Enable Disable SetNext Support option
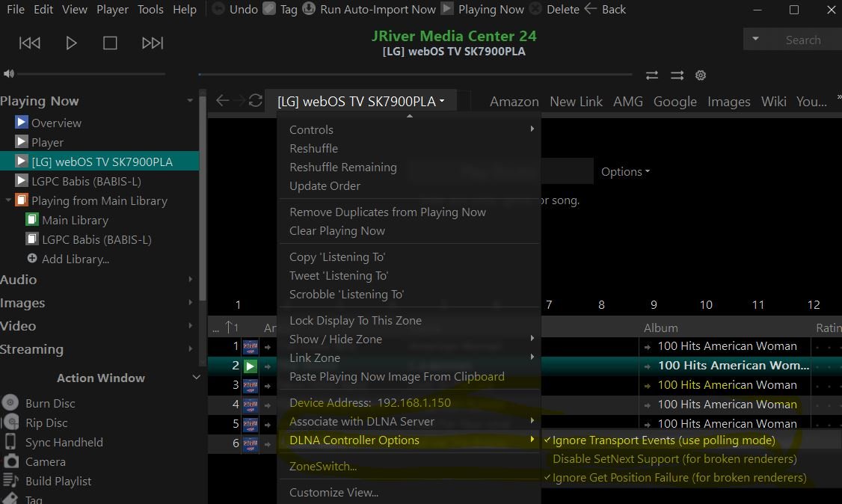Viewport: 842px width, 504px height. [674, 459]
